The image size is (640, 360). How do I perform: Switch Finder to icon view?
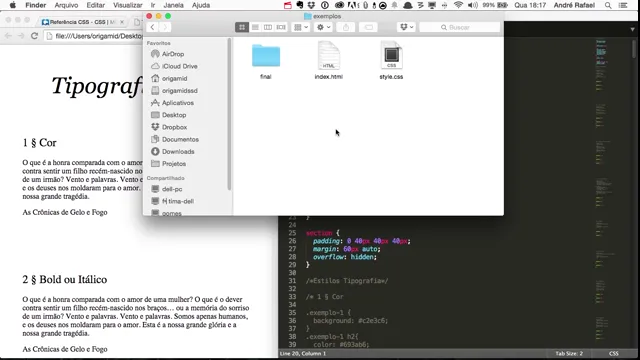point(242,27)
